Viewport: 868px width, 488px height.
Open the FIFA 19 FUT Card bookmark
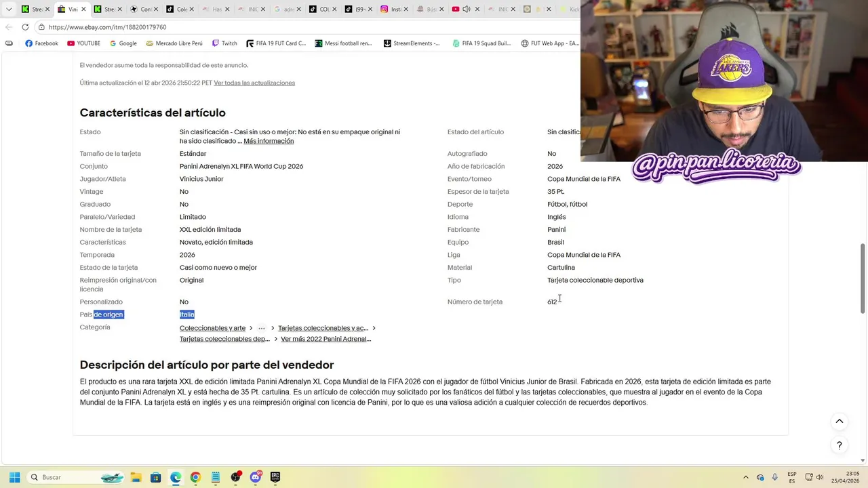point(276,43)
